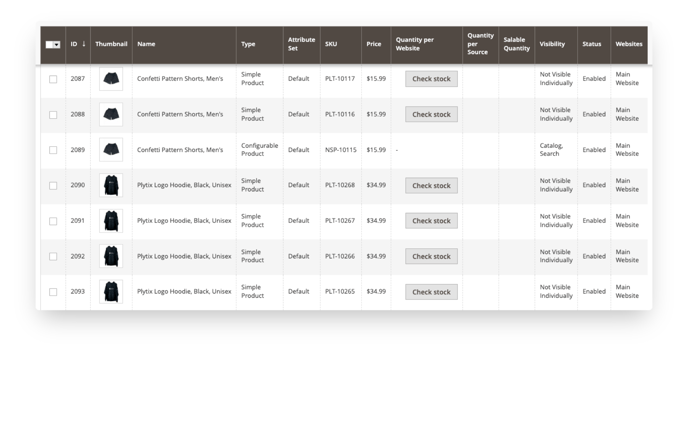Screen dimensions: 688x430
Task: Select checkbox for product 2087
Action: [53, 79]
